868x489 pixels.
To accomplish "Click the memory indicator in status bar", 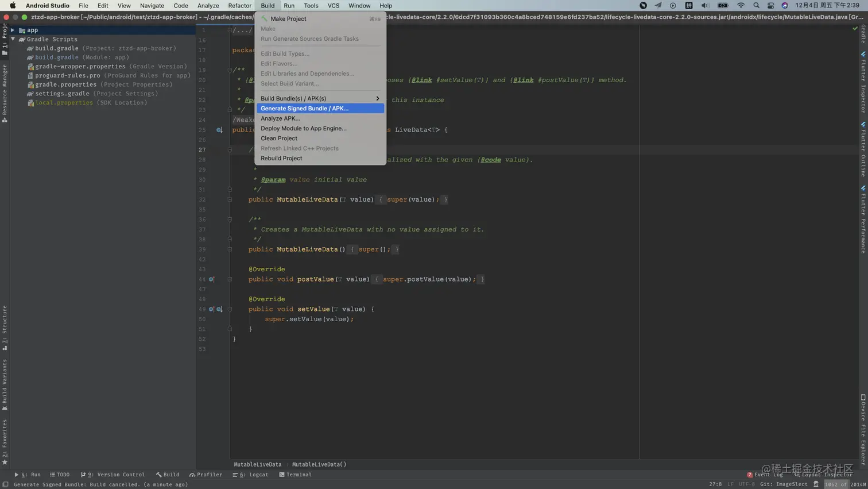I will [x=846, y=484].
